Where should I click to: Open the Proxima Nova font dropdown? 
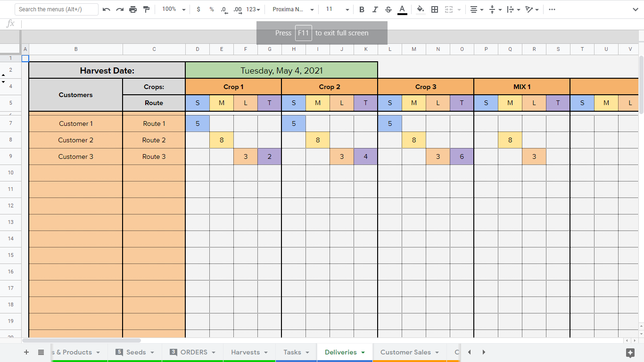(293, 9)
